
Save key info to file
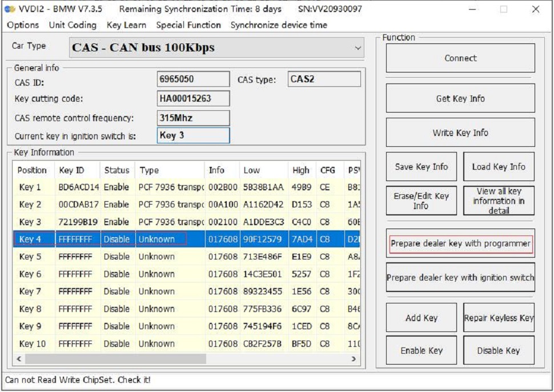pos(421,166)
